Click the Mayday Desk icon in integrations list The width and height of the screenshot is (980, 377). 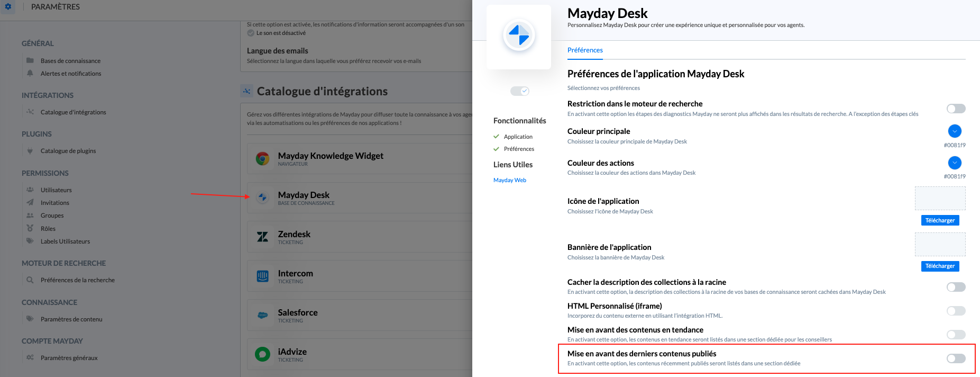(x=262, y=198)
